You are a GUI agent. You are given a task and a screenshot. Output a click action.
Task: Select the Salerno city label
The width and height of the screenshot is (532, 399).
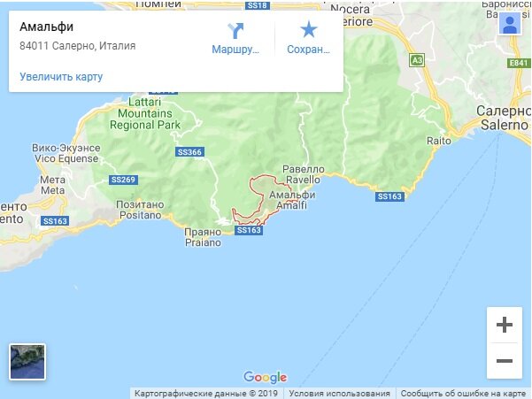[505, 125]
